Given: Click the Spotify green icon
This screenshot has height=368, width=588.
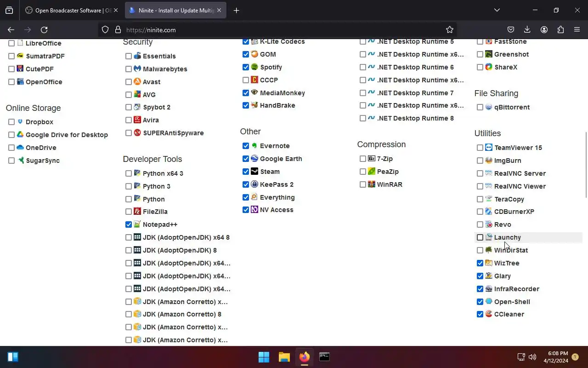Looking at the screenshot, I should point(254,67).
